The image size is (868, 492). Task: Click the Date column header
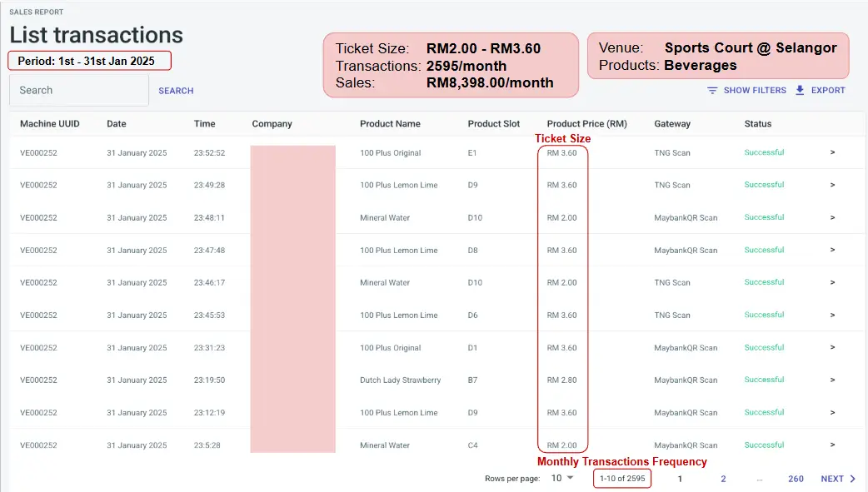point(117,124)
